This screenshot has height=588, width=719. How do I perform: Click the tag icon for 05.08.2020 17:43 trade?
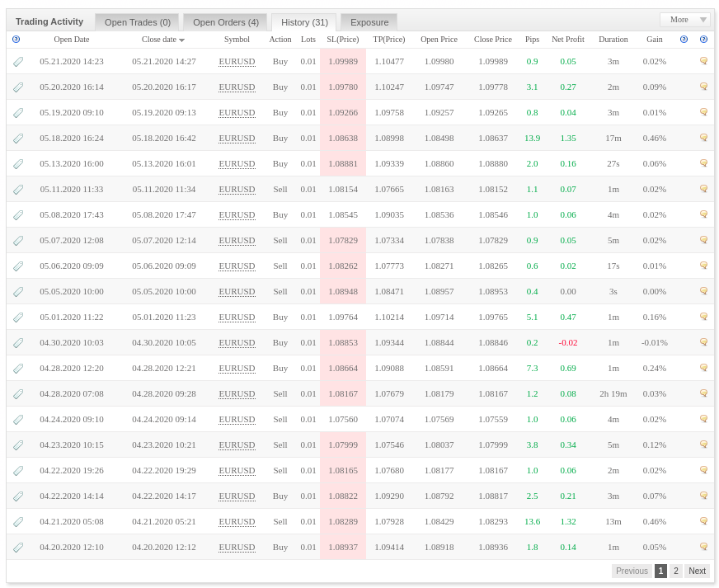tap(18, 215)
